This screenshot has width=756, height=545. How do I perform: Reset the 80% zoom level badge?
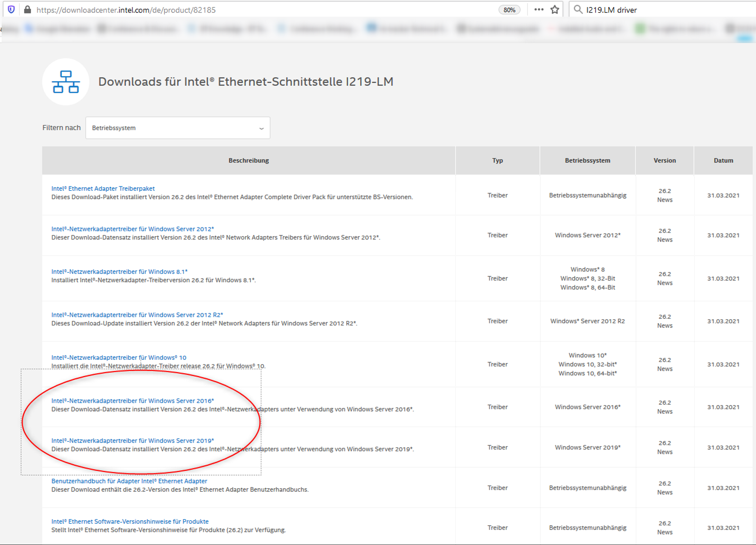[x=509, y=10]
